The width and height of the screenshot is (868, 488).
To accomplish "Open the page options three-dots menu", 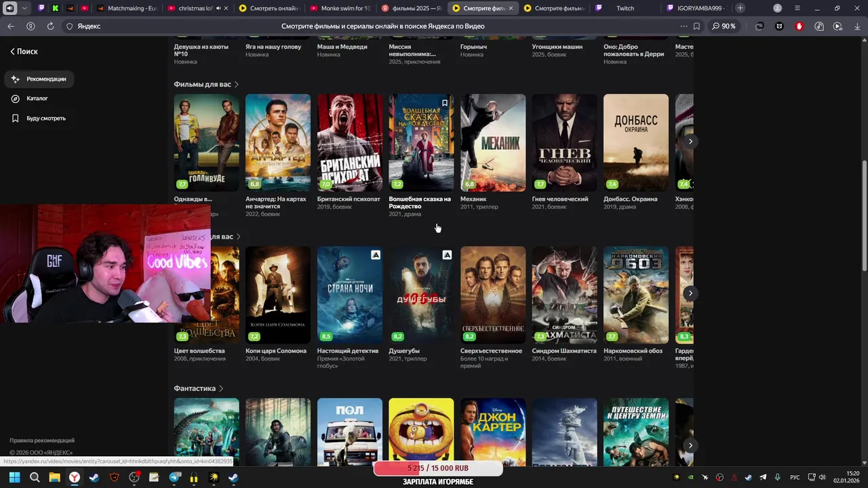I will tap(684, 26).
